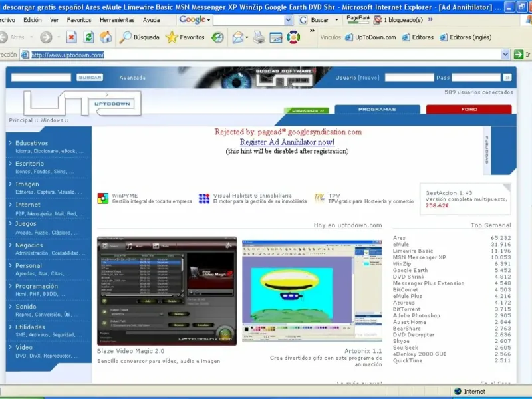Click the IE Stop button icon
The width and height of the screenshot is (532, 399).
71,37
